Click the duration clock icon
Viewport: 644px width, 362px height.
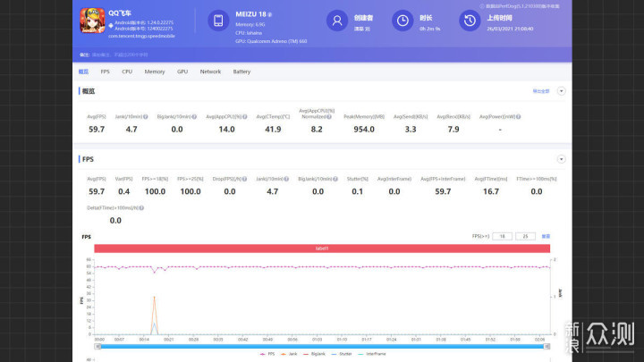coord(403,21)
